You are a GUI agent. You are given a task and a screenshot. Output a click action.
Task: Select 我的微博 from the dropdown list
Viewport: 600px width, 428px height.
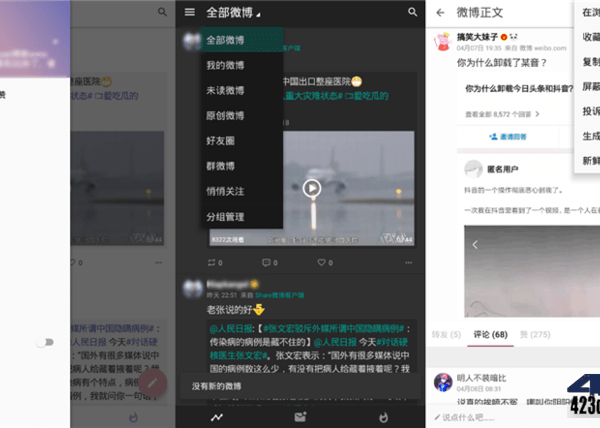pos(225,65)
